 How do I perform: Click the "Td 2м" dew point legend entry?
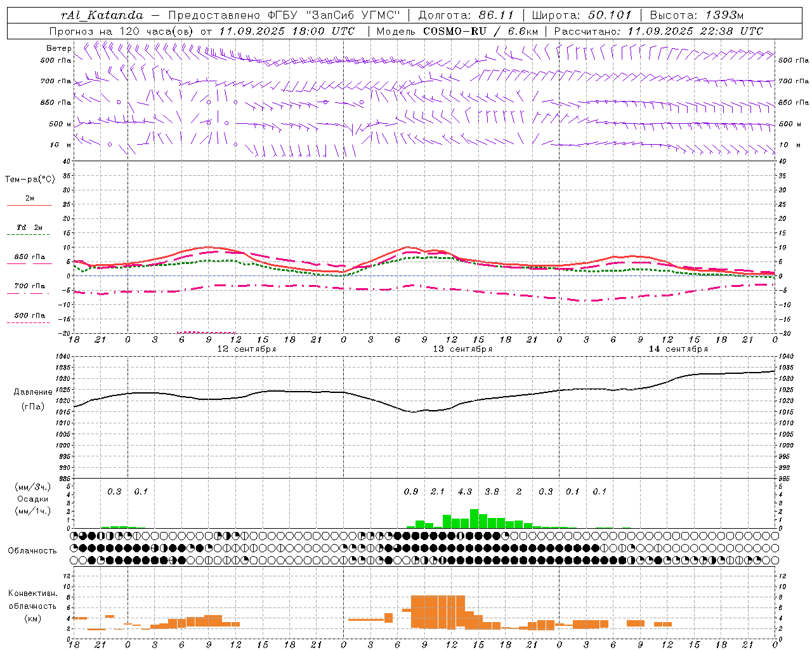click(x=29, y=227)
